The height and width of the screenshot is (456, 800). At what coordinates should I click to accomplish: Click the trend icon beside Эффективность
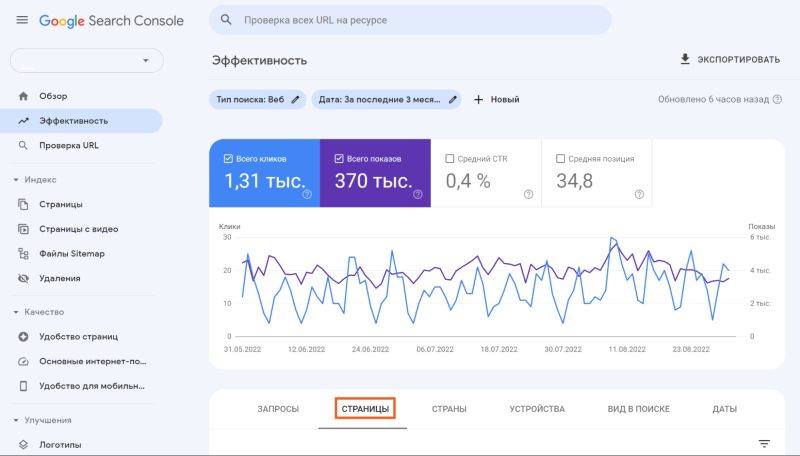23,121
